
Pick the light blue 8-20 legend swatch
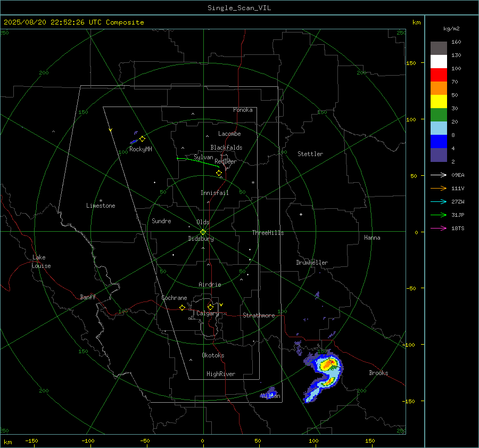tap(439, 128)
